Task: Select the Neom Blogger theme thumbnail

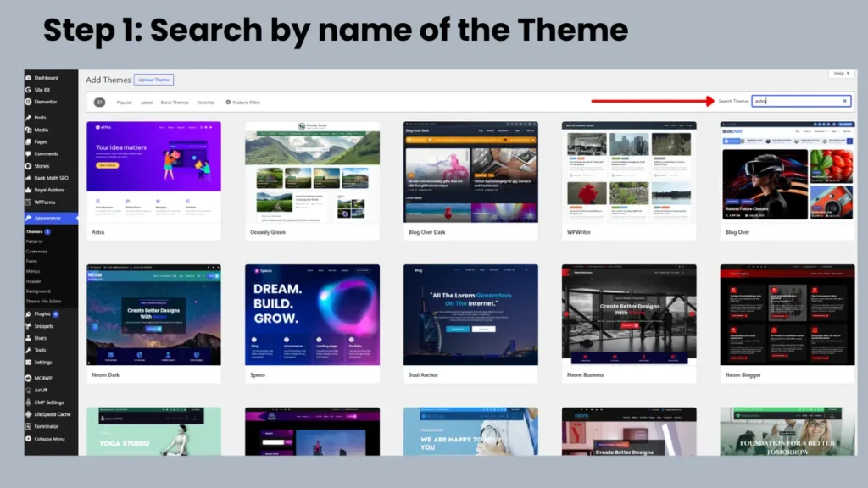Action: point(787,315)
